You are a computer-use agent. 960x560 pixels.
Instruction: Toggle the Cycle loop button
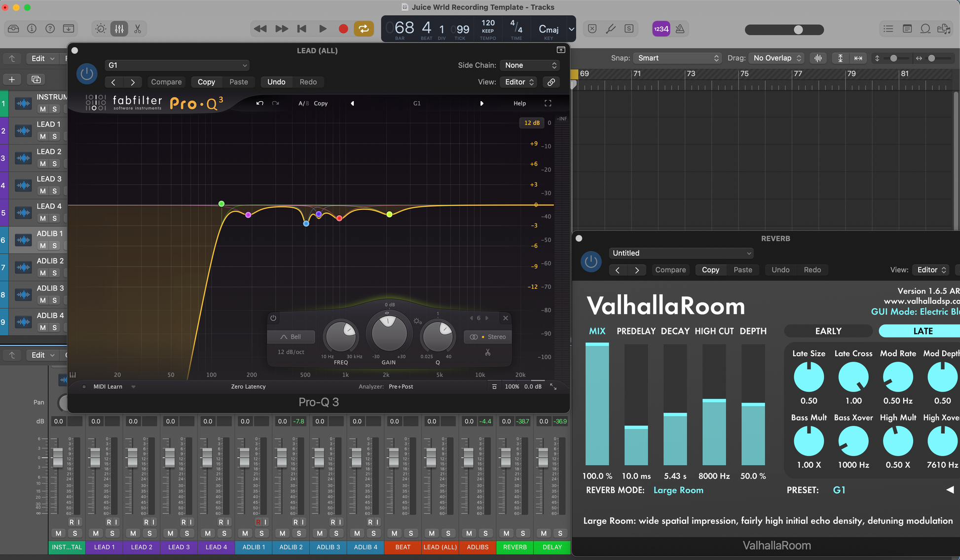click(x=364, y=29)
